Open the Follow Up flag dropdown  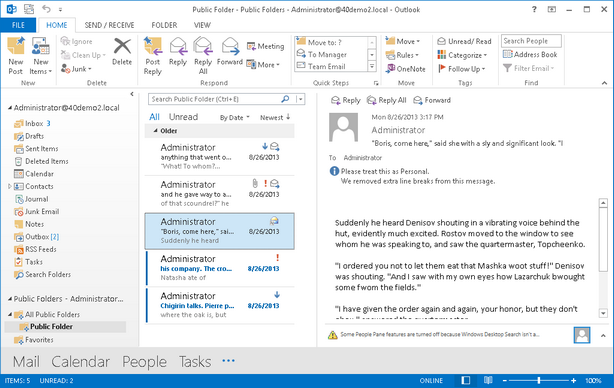click(461, 69)
